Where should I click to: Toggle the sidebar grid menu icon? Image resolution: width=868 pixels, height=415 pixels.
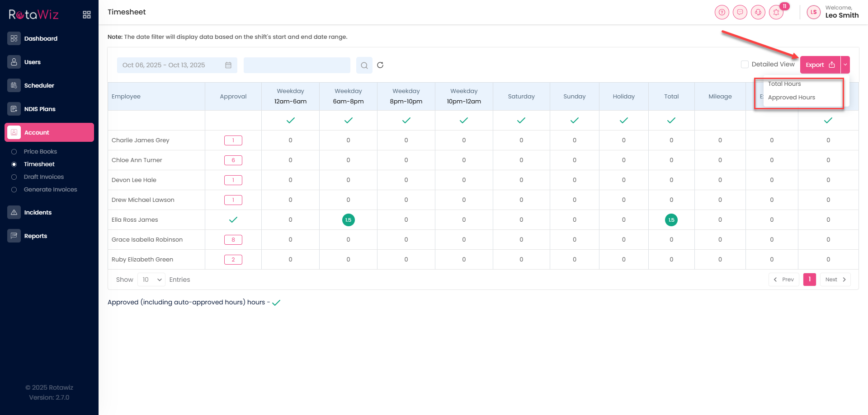[87, 15]
